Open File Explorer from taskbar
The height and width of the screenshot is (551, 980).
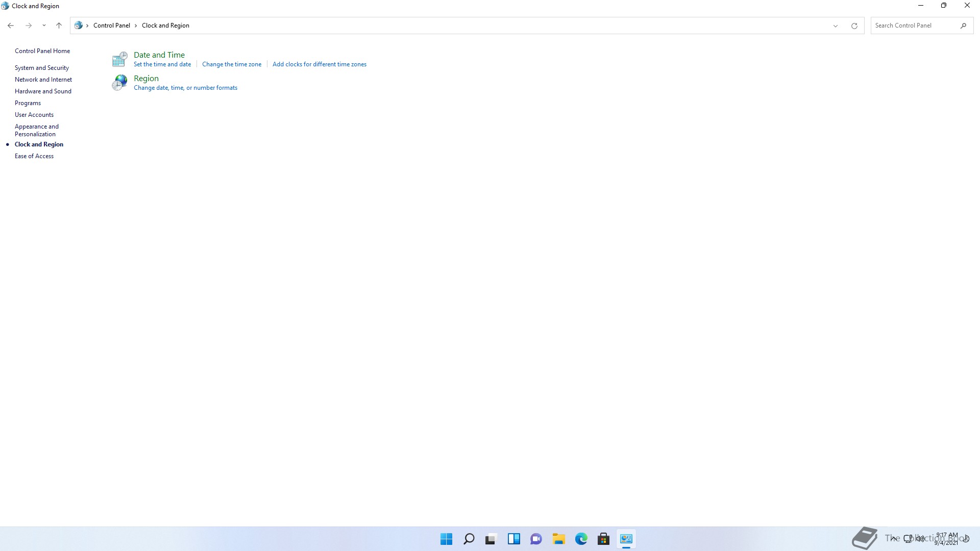point(558,539)
